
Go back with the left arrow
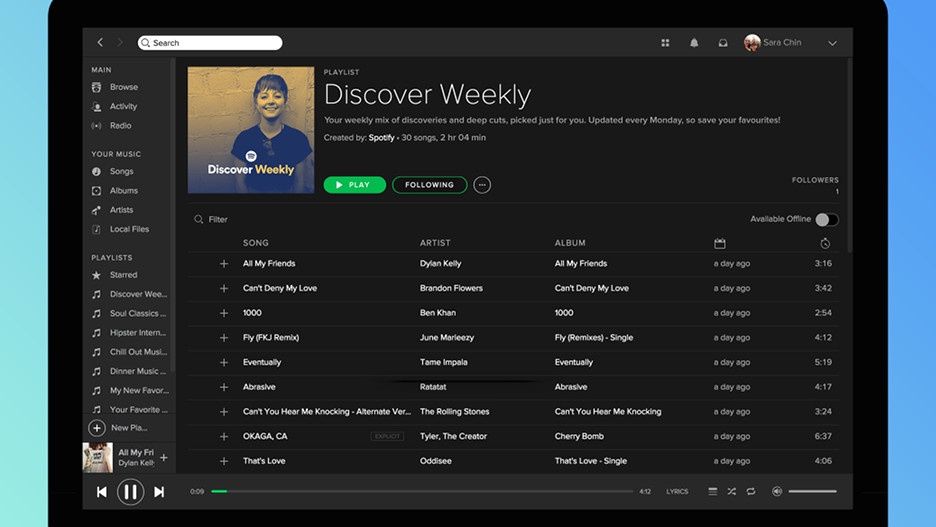(100, 42)
